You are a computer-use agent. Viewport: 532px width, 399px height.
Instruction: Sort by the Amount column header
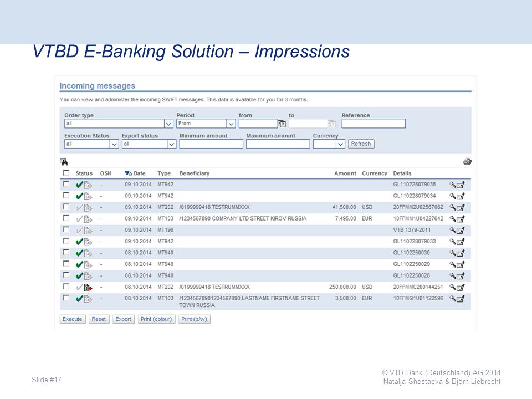(x=345, y=173)
